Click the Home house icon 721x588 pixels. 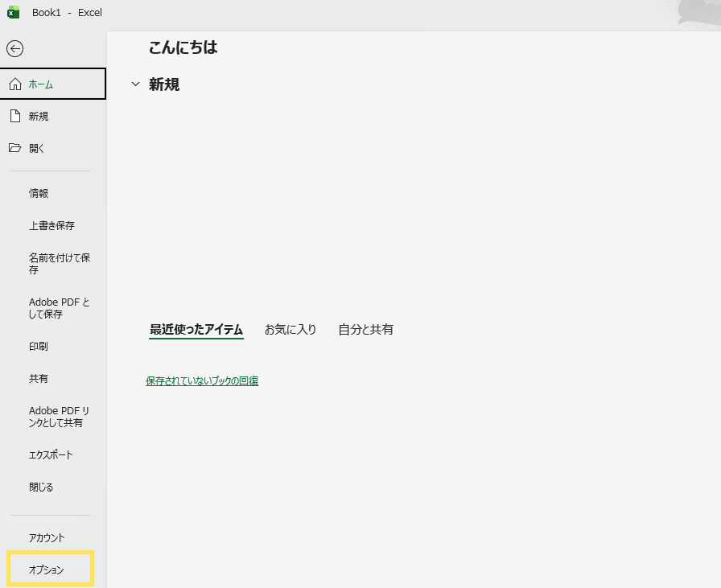coord(14,84)
